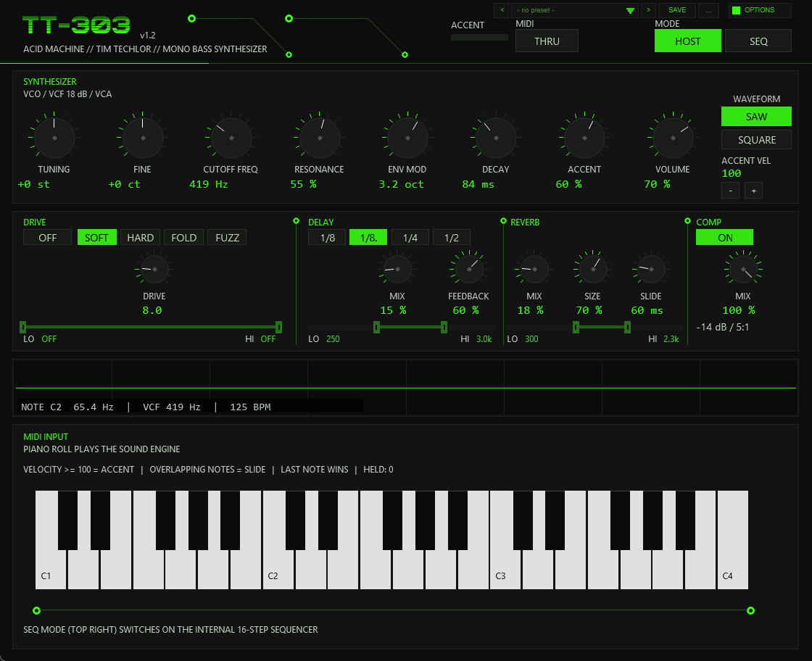This screenshot has width=812, height=661.
Task: Click the reverb HI filter handle
Action: (627, 327)
